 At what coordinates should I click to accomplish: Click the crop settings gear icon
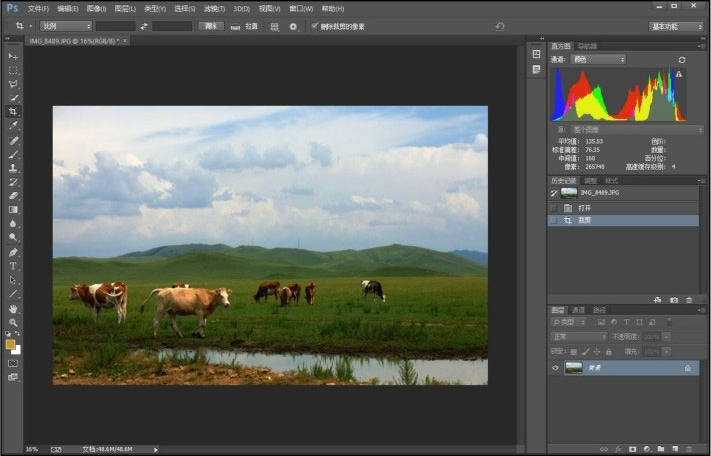pos(293,26)
